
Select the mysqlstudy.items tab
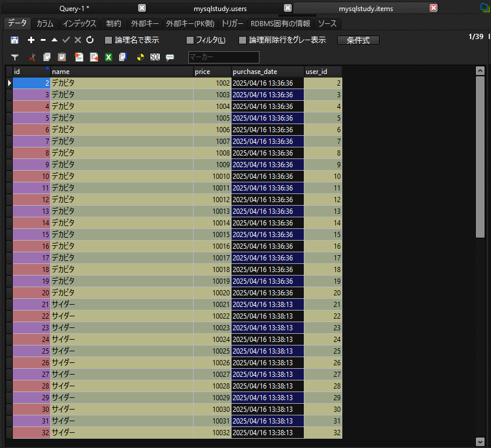point(366,9)
